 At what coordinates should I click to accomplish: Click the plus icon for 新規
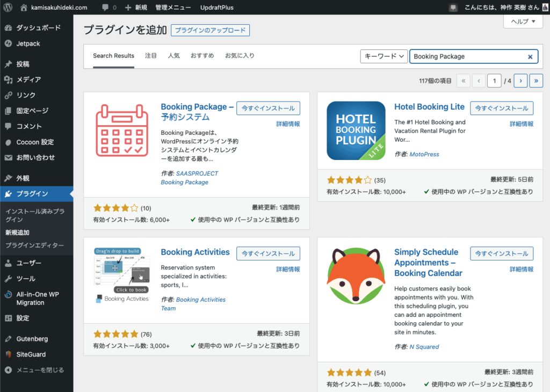128,8
